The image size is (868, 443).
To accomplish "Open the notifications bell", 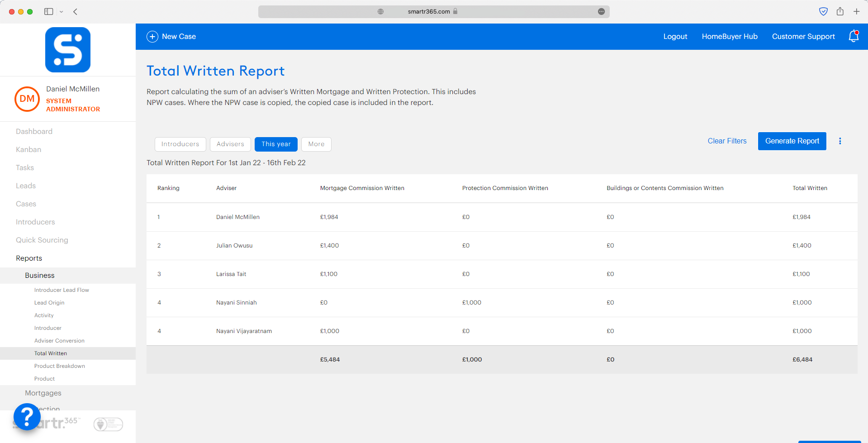I will [x=854, y=36].
